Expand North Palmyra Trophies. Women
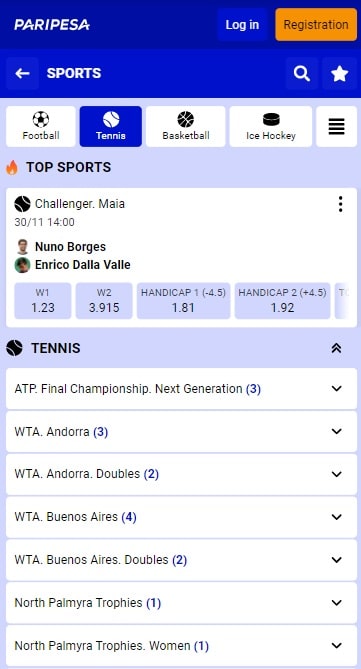Image resolution: width=361 pixels, height=669 pixels. click(x=181, y=646)
